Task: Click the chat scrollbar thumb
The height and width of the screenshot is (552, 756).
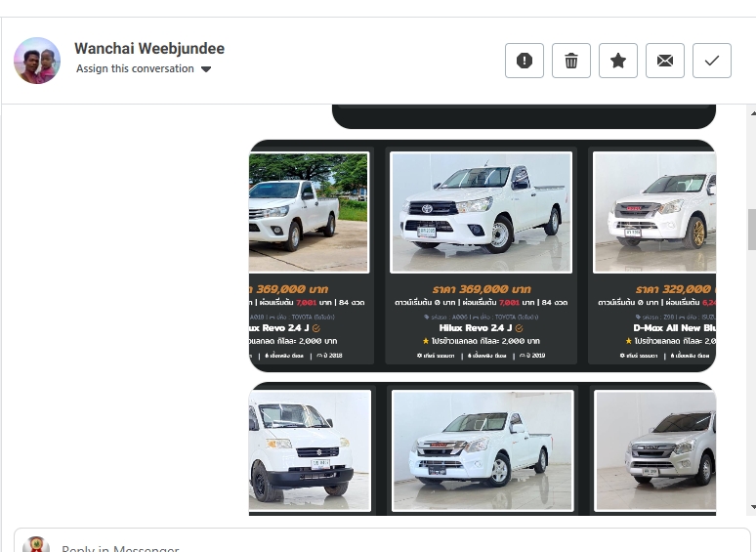Action: (752, 230)
